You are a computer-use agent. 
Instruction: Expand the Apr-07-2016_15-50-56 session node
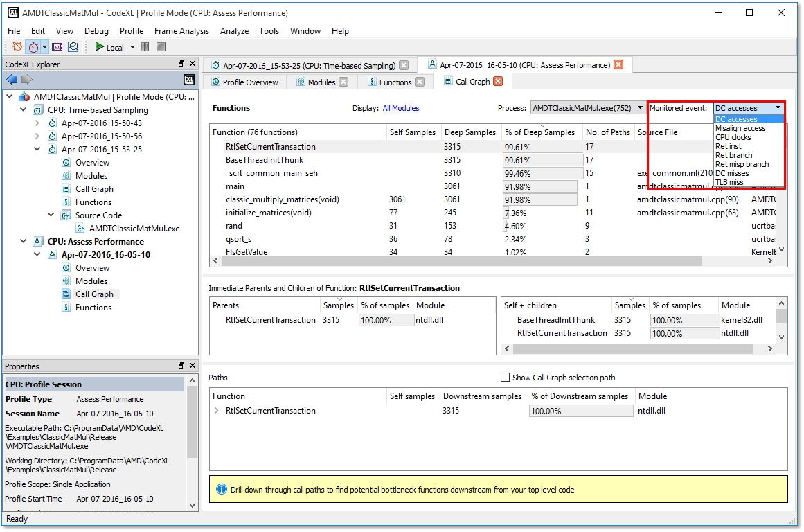[37, 136]
